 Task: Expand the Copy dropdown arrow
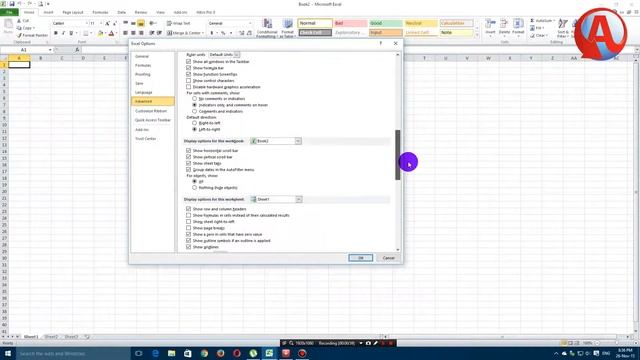pos(33,28)
